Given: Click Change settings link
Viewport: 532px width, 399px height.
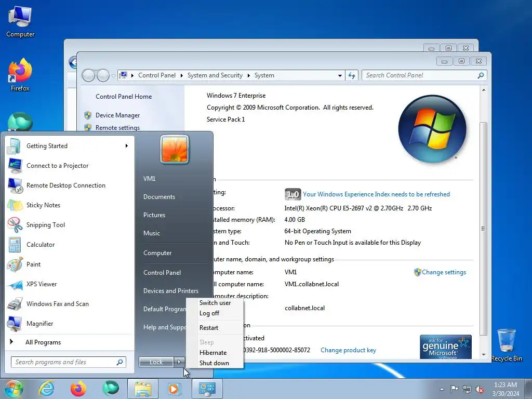Looking at the screenshot, I should (x=444, y=272).
